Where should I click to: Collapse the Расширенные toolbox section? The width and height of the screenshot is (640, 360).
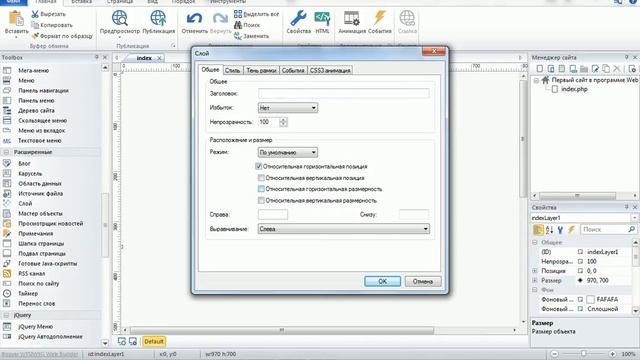(7, 152)
